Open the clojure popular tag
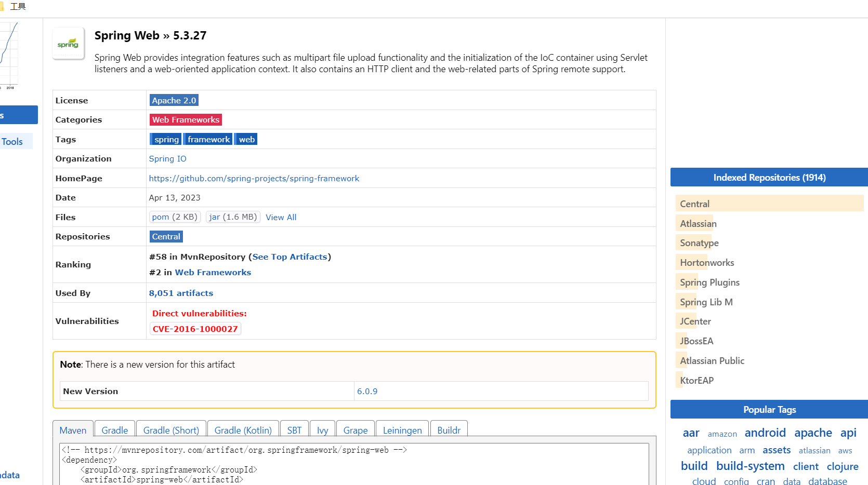Screen dimensions: 868x485 (x=843, y=466)
